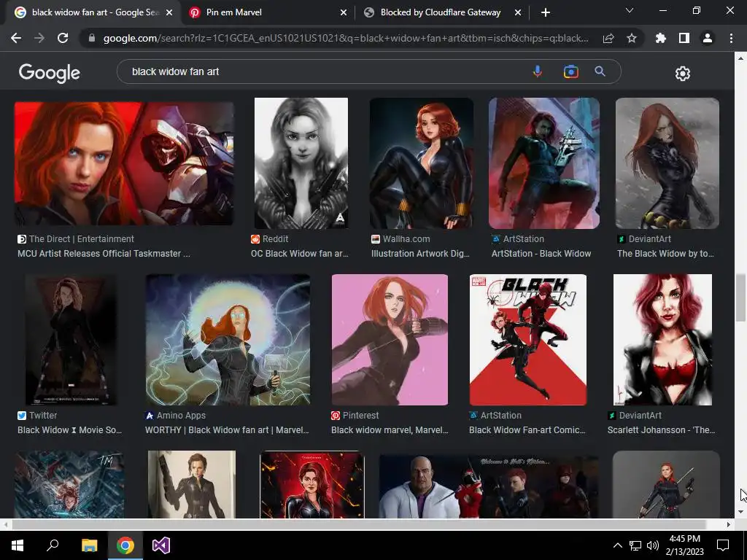Show hidden system tray icons
The width and height of the screenshot is (747, 560).
point(617,545)
